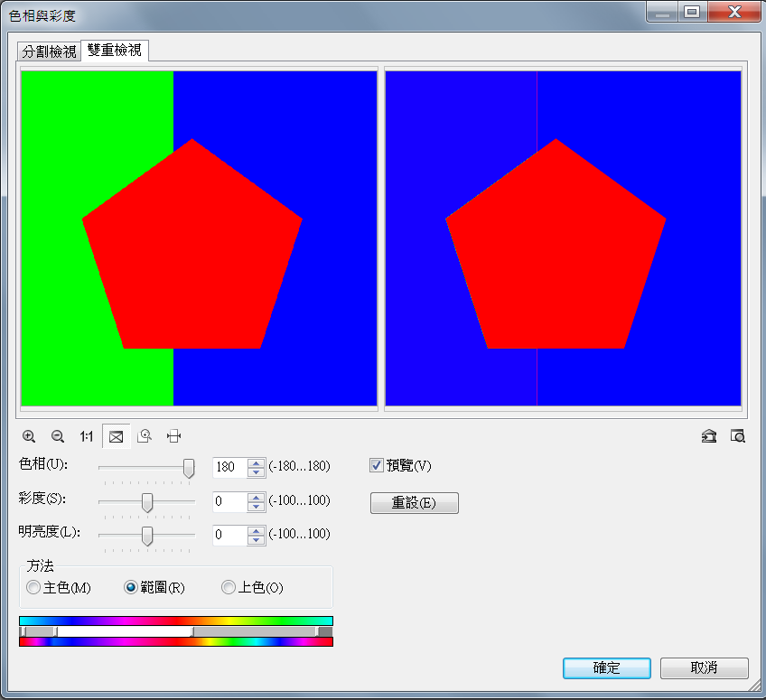Select the 範圍(R) radio option
The width and height of the screenshot is (766, 700).
click(x=130, y=587)
